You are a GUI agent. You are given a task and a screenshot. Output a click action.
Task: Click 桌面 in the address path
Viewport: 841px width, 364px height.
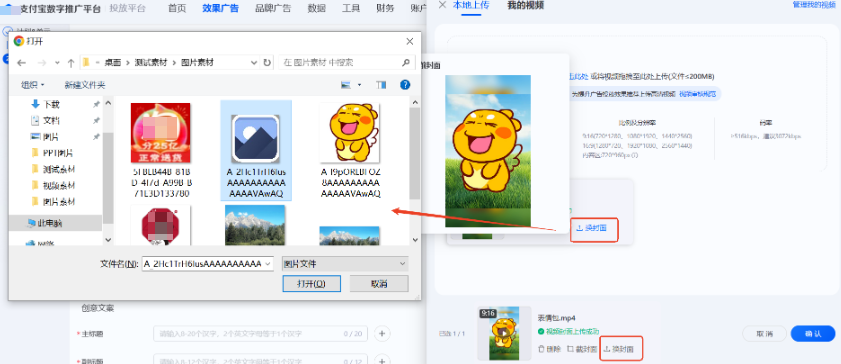click(x=113, y=63)
